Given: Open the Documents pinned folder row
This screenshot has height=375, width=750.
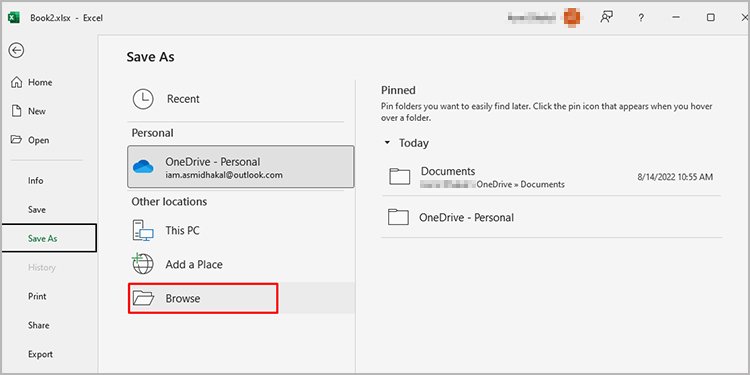Looking at the screenshot, I should pos(551,177).
